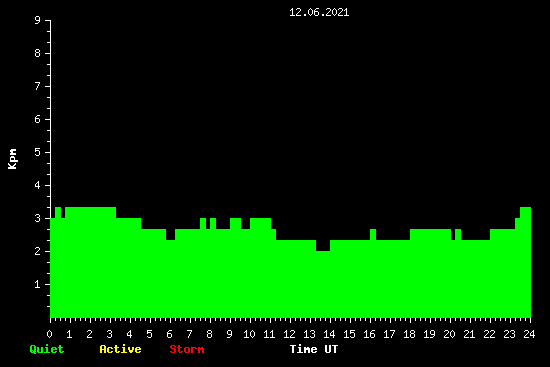
Task: Click the 3 tick on Kpm axis
Action: coord(38,218)
